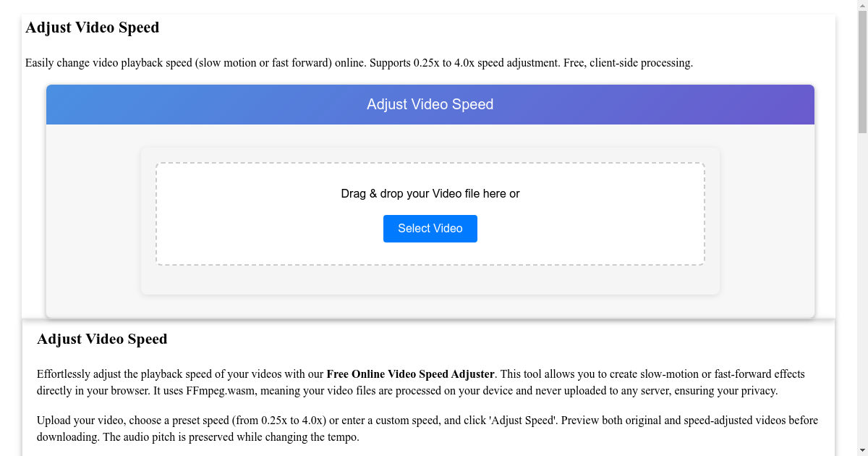Open the file picker via Select Video
Screen dimensions: 868x456
(x=430, y=228)
